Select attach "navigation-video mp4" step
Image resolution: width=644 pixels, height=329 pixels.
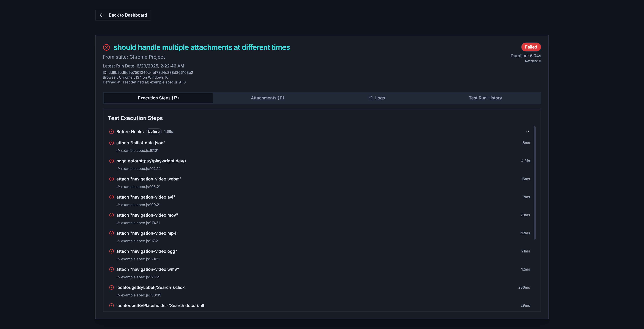click(147, 233)
